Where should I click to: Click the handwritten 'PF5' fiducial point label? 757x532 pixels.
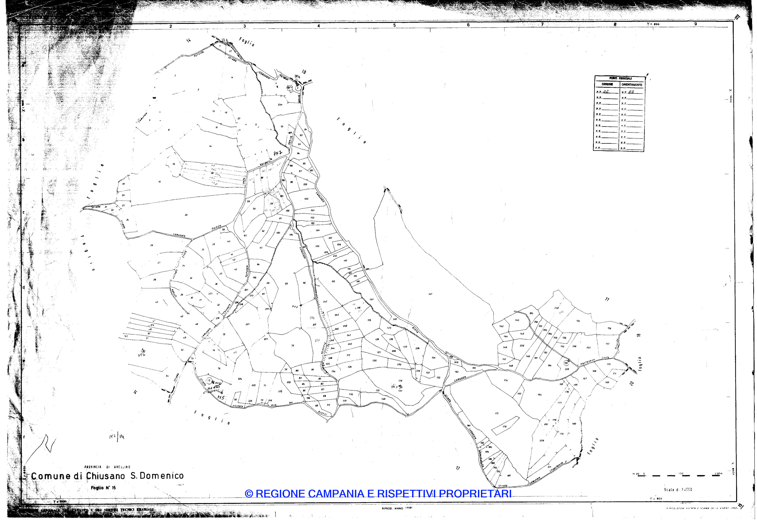[221, 398]
